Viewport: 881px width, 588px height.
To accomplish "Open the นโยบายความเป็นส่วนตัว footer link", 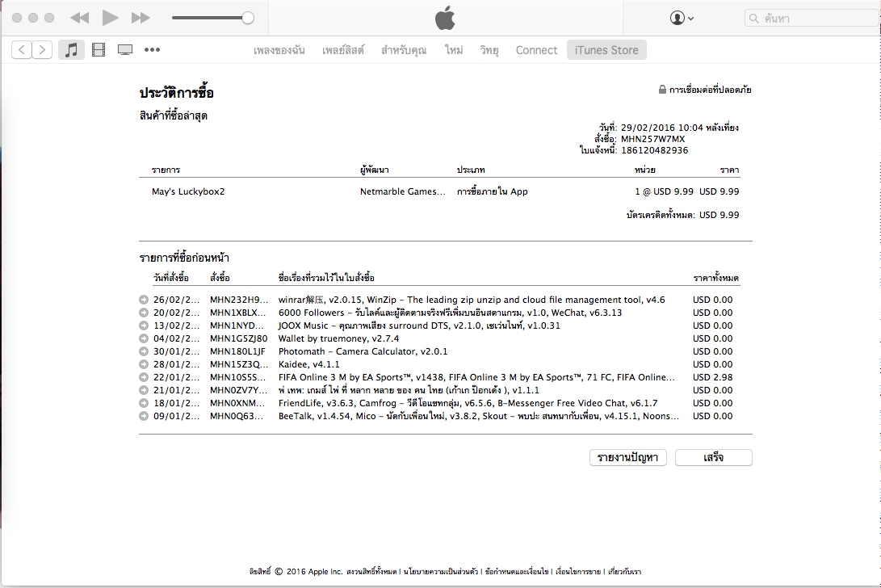I will (x=441, y=572).
